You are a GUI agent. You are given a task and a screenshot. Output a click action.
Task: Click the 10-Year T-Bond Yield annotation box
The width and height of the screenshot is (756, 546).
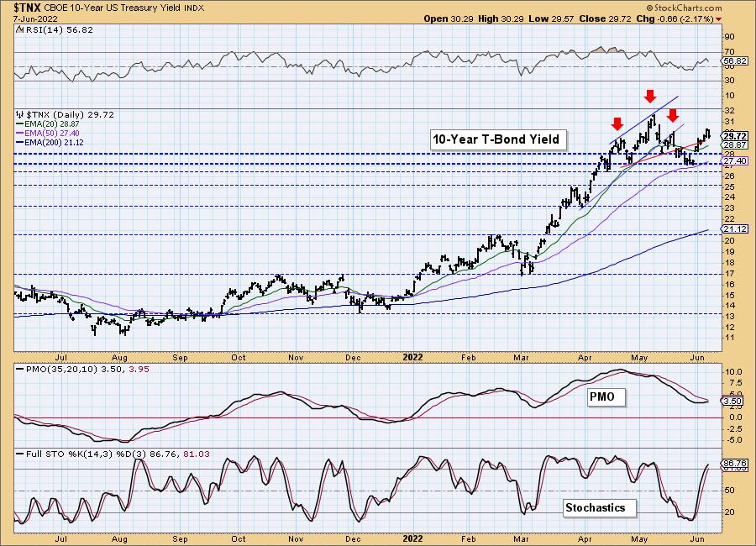(497, 140)
